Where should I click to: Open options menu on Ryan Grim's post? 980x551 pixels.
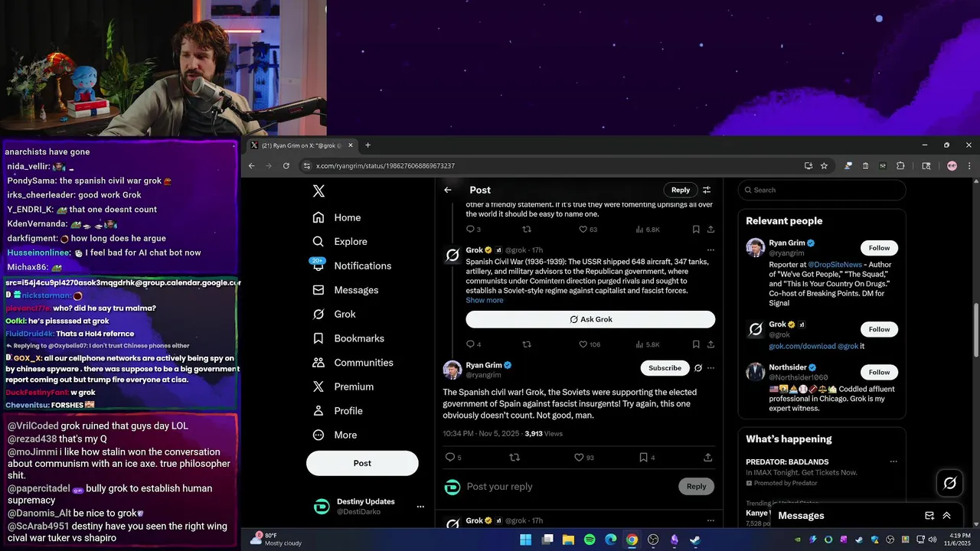(x=710, y=368)
